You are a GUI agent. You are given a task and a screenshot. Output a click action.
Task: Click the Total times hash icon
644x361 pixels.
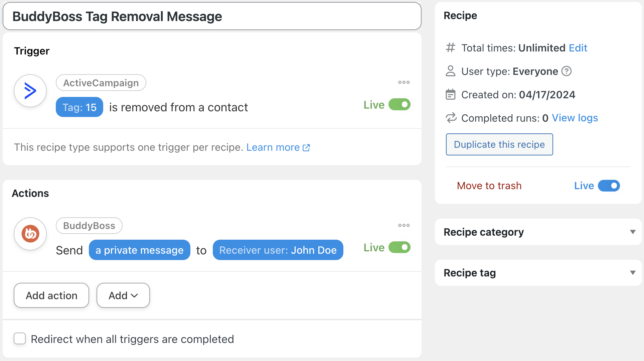pos(451,48)
